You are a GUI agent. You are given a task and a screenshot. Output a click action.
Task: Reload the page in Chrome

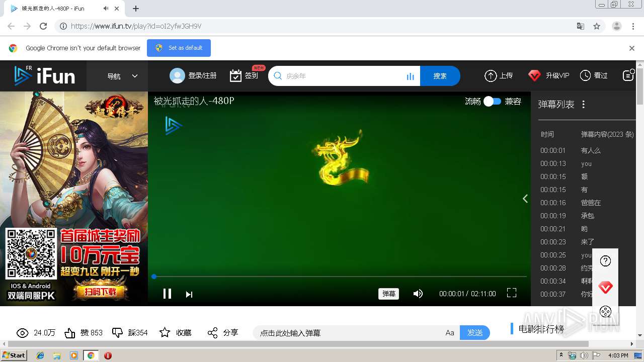point(43,26)
